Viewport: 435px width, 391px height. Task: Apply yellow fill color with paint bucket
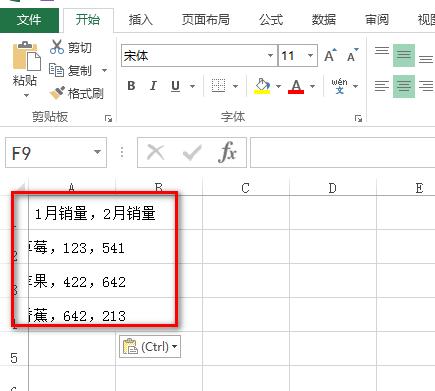pyautogui.click(x=262, y=86)
